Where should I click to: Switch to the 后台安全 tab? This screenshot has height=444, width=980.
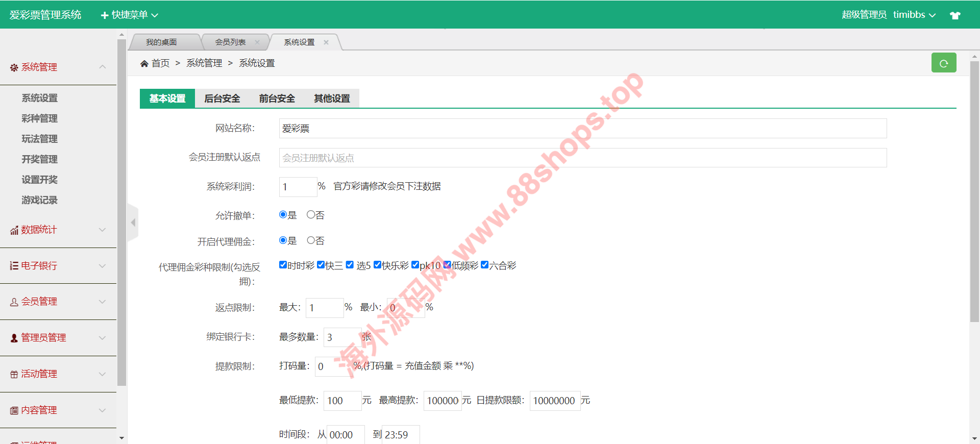(222, 98)
